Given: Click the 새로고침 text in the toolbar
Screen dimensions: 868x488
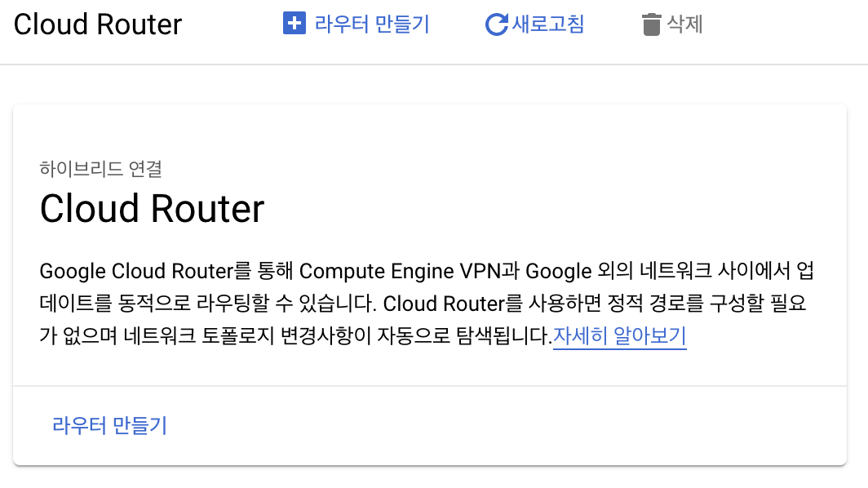Looking at the screenshot, I should click(548, 24).
